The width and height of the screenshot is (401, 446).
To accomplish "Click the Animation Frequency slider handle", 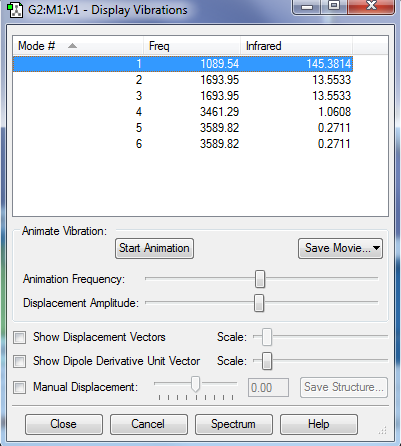I will coord(260,279).
